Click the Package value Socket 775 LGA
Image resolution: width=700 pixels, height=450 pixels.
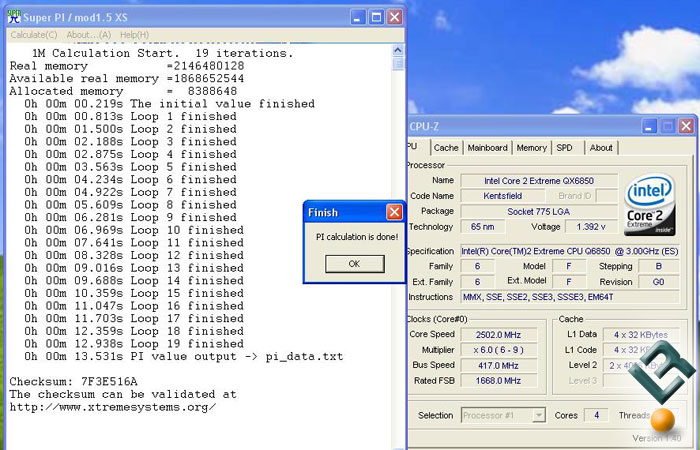[x=539, y=212]
